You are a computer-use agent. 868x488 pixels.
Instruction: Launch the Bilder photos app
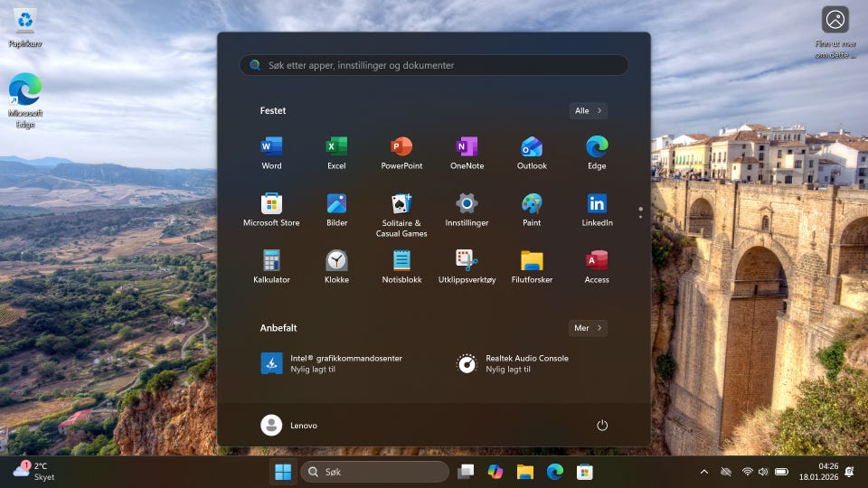click(x=336, y=211)
